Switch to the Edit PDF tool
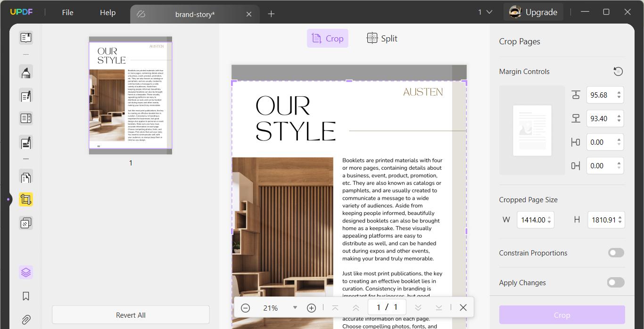The width and height of the screenshot is (644, 329). pyautogui.click(x=25, y=96)
